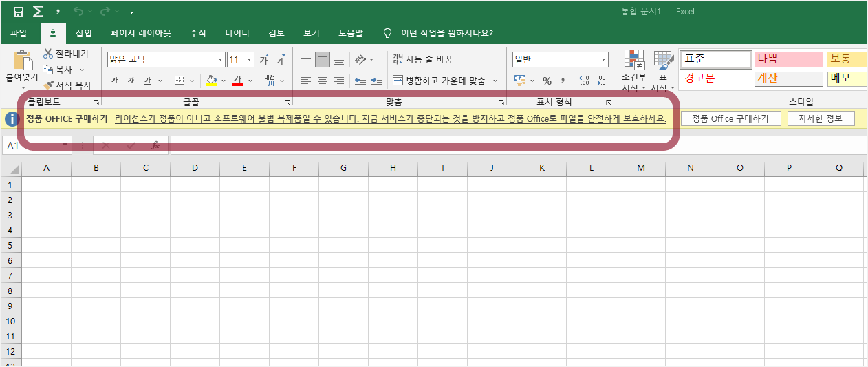Click the accounting currency format icon

tap(520, 81)
